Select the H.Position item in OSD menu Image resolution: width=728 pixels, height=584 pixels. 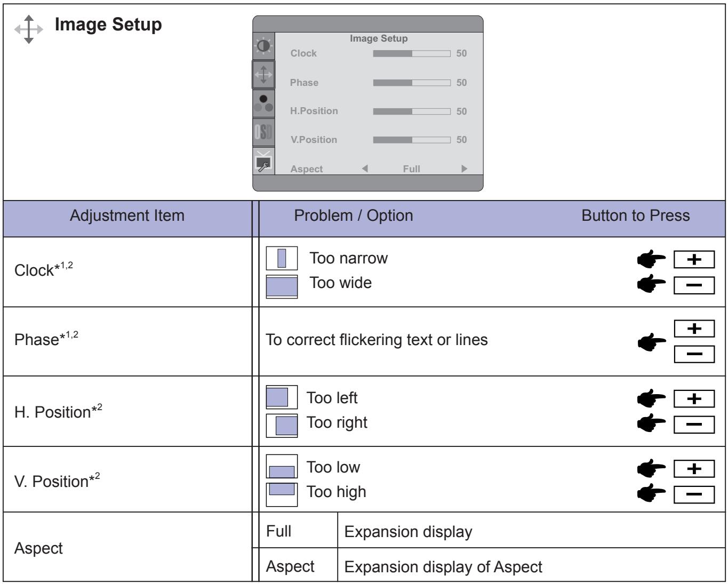(x=314, y=111)
